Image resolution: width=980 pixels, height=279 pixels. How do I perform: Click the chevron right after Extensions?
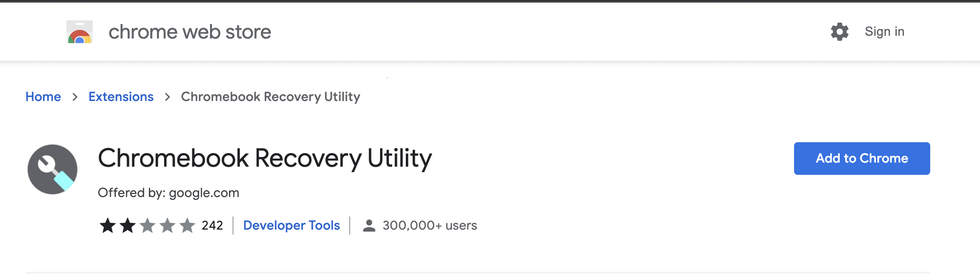coord(167,97)
